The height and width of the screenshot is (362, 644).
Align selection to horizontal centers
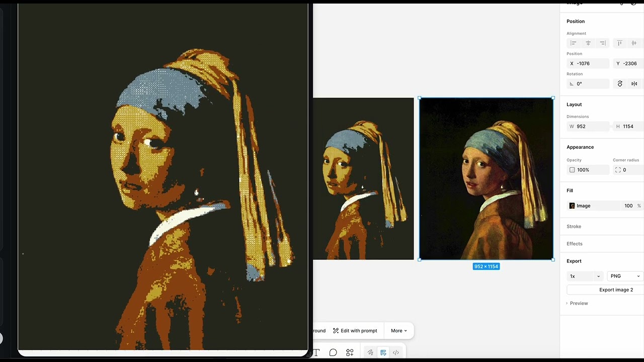588,43
